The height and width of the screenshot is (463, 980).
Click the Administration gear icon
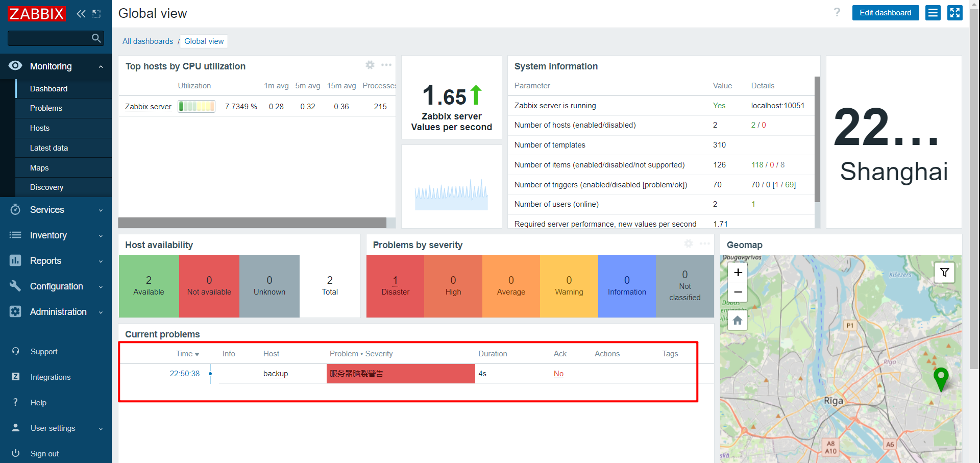pyautogui.click(x=15, y=311)
